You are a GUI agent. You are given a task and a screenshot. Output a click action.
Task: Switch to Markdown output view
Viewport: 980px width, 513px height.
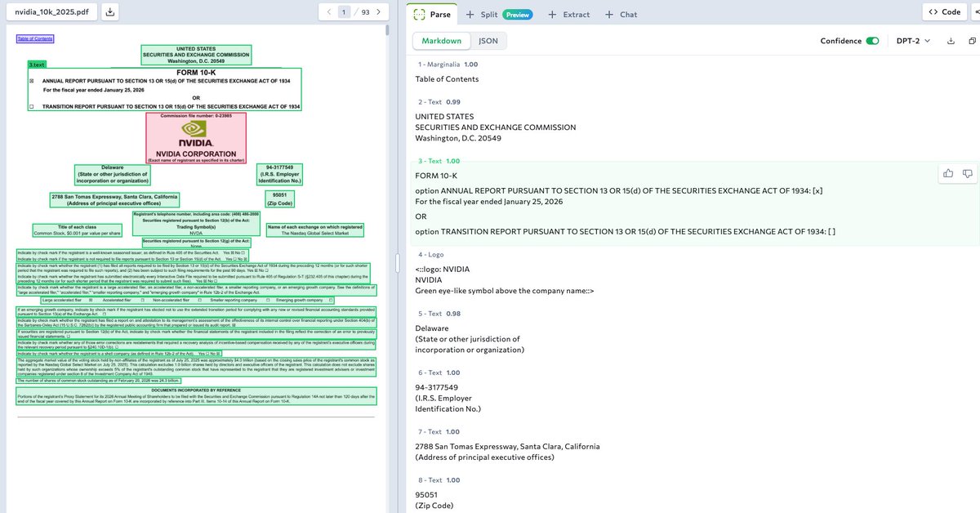pos(441,41)
